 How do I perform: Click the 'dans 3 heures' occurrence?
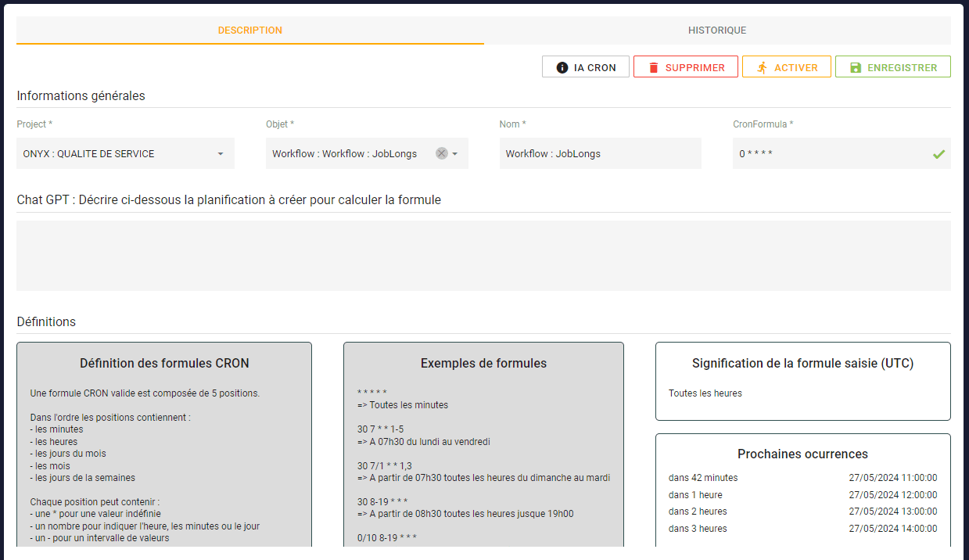[698, 528]
